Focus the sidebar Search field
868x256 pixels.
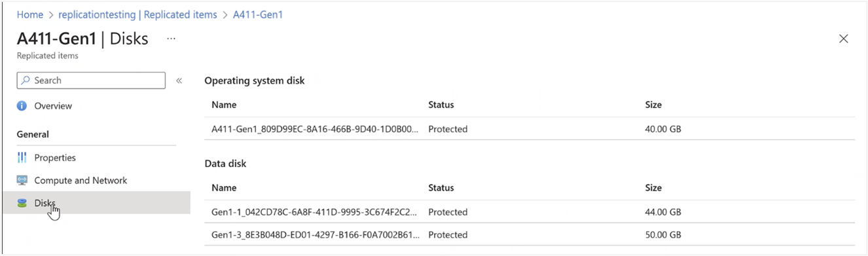91,81
